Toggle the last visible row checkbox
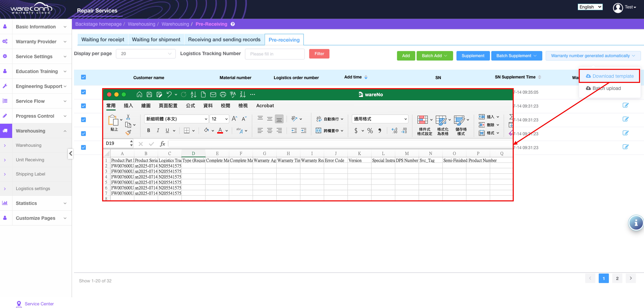 [x=83, y=147]
